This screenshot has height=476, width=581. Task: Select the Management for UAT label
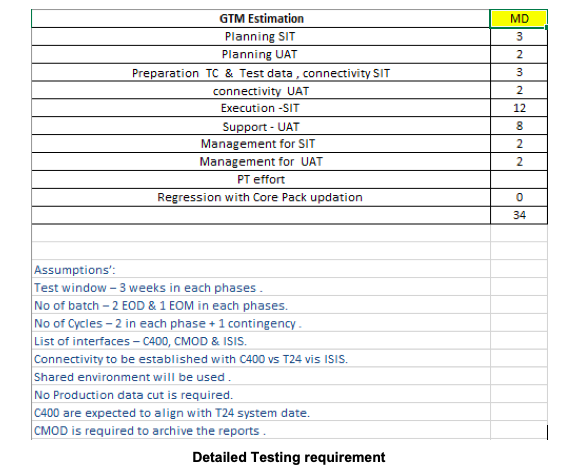click(x=261, y=162)
